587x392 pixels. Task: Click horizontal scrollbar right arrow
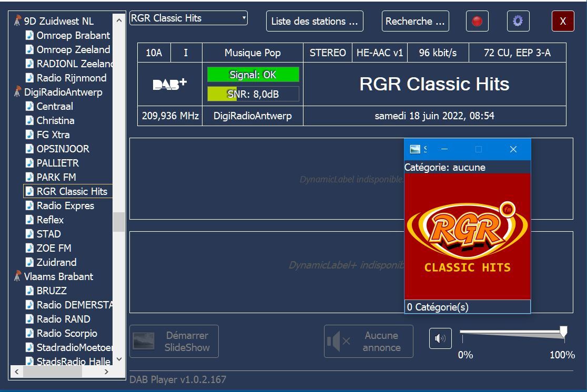(x=106, y=372)
